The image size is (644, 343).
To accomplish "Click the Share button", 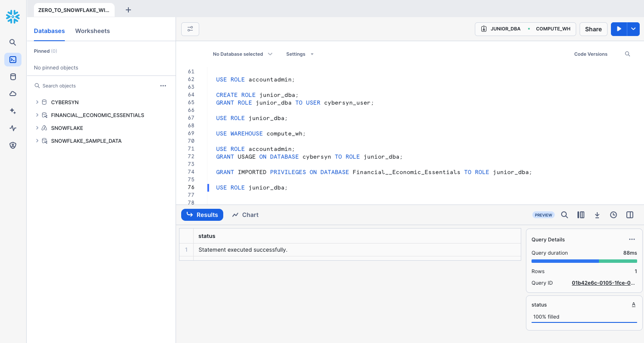I will click(x=593, y=29).
